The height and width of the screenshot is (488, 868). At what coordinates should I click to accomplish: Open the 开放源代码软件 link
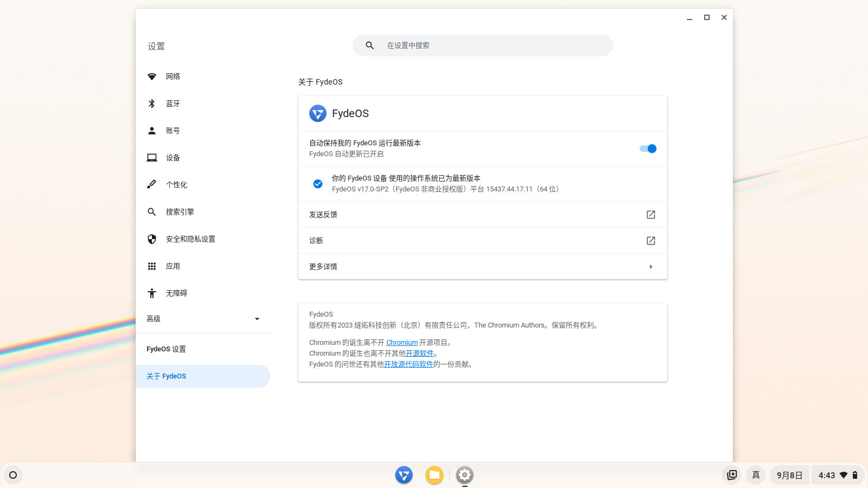[409, 364]
